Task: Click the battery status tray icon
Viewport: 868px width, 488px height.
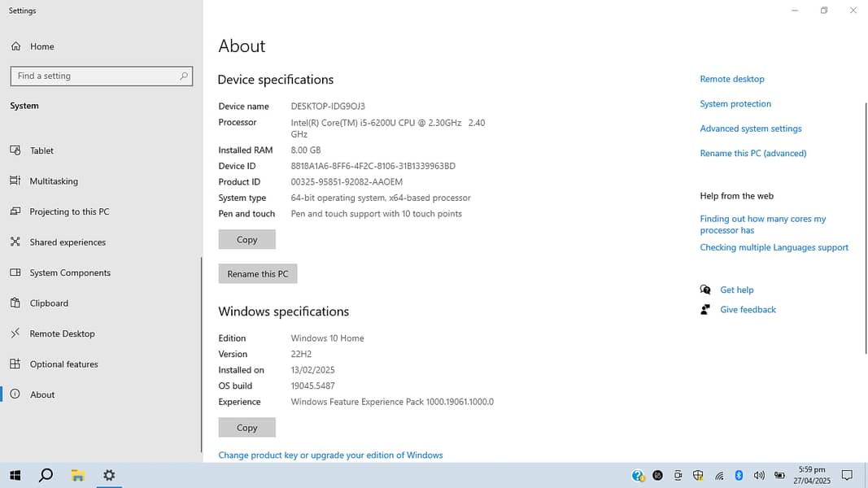Action: point(779,475)
